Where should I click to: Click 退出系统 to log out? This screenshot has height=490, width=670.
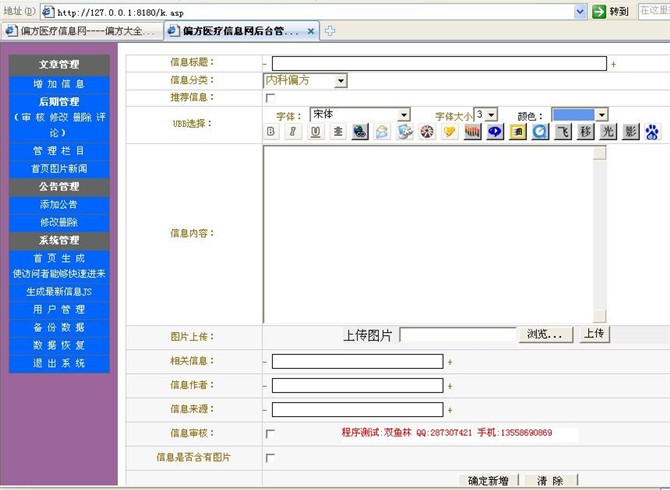point(59,364)
